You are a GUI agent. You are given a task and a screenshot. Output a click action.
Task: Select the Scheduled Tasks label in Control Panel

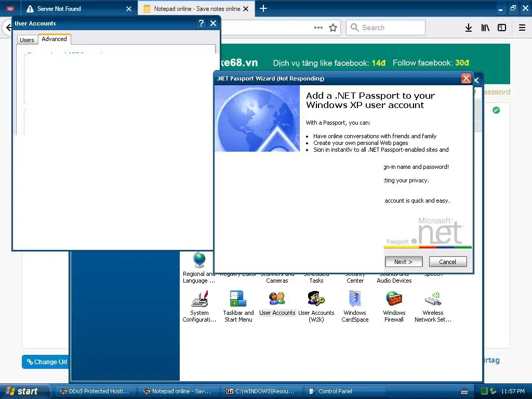[316, 277]
